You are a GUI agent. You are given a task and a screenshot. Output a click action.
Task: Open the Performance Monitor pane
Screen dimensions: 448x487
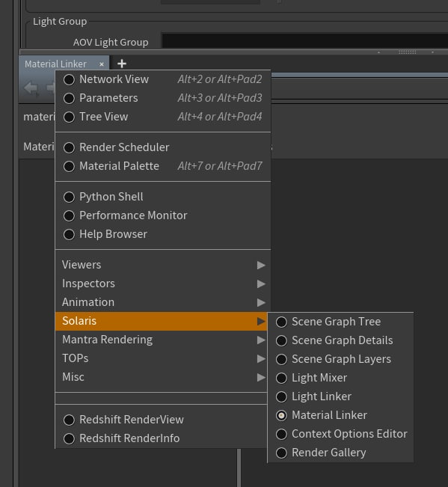click(x=163, y=215)
